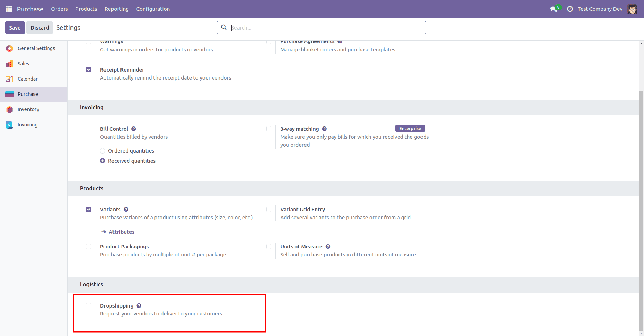Select the General Settings gear icon

(10, 48)
